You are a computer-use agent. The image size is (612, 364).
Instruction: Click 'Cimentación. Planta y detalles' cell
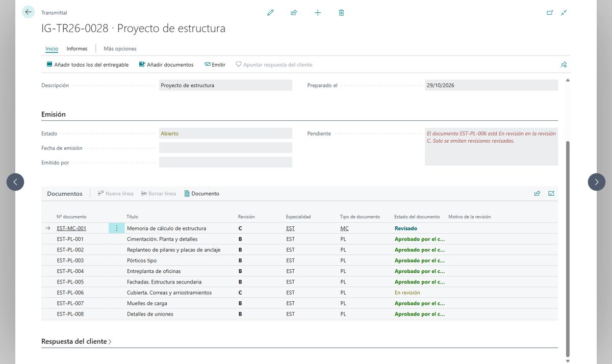point(162,239)
